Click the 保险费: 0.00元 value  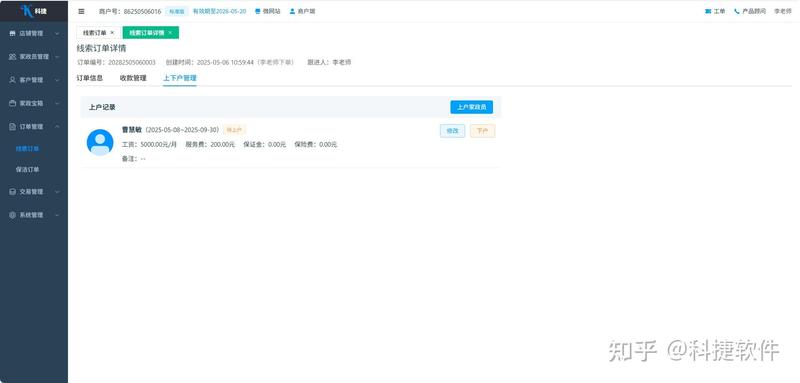[316, 145]
